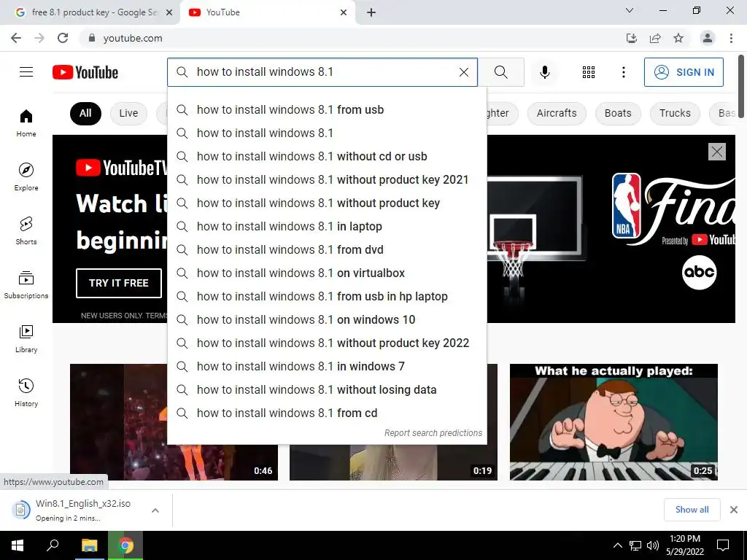Select the Trucks filter chip
This screenshot has width=747, height=560.
coord(675,113)
